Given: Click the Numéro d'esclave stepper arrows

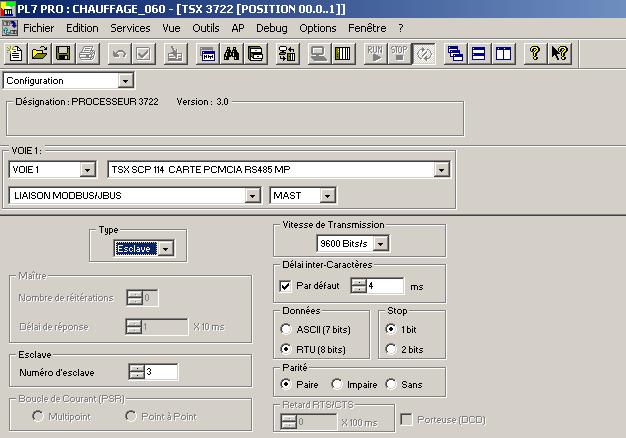Looking at the screenshot, I should point(137,372).
